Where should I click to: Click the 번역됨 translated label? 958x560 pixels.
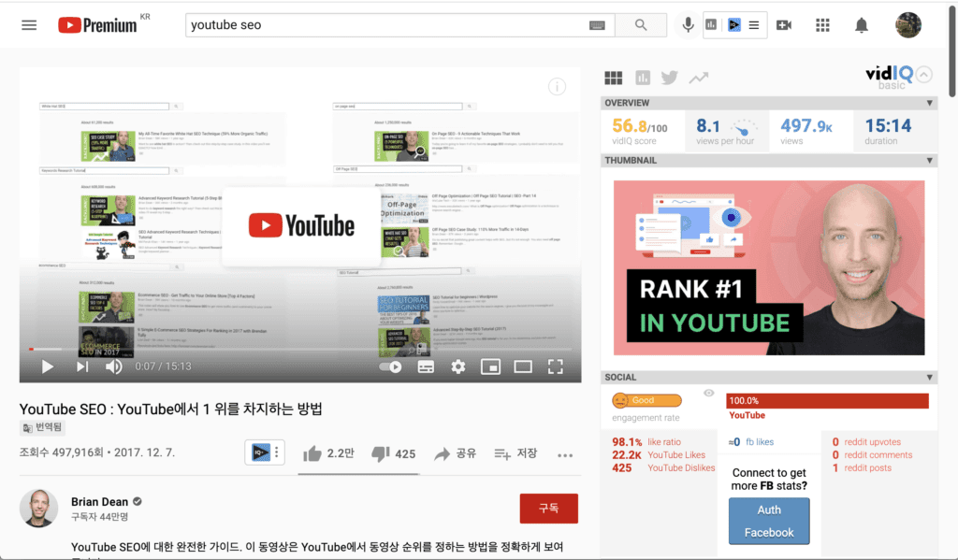[x=43, y=427]
